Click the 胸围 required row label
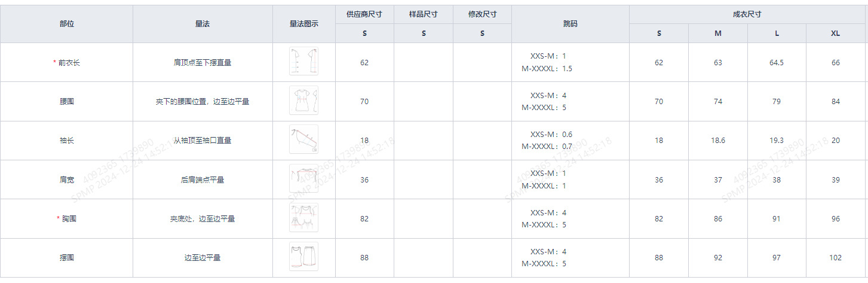 [x=68, y=219]
